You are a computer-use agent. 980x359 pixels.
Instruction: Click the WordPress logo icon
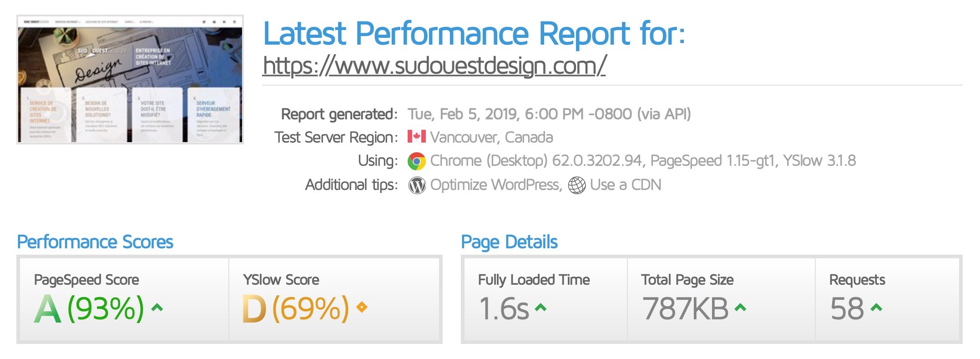click(417, 185)
